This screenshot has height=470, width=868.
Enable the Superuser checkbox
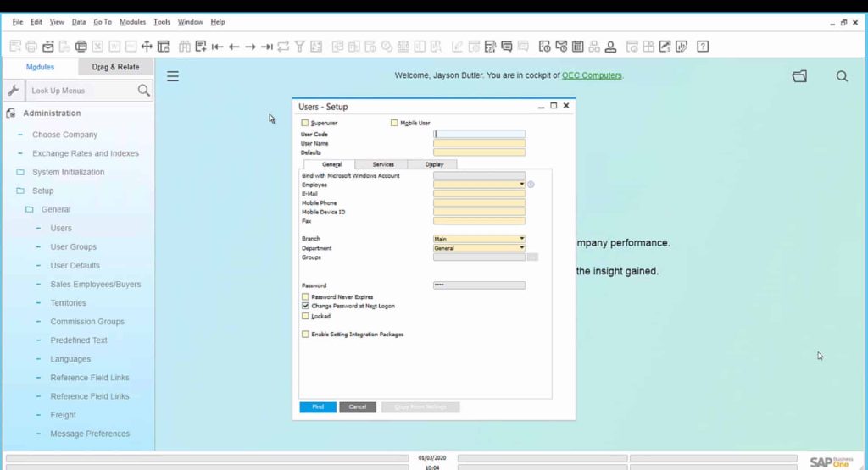click(x=305, y=123)
